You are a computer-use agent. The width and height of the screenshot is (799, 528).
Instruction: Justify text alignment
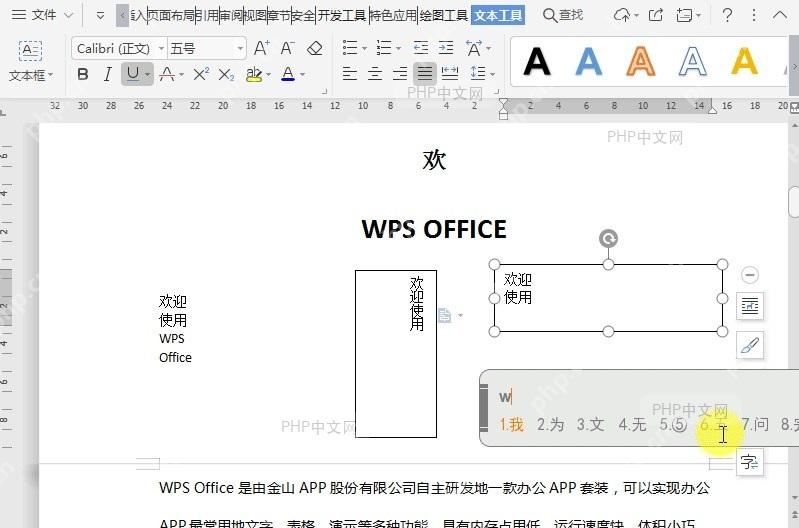(x=424, y=74)
